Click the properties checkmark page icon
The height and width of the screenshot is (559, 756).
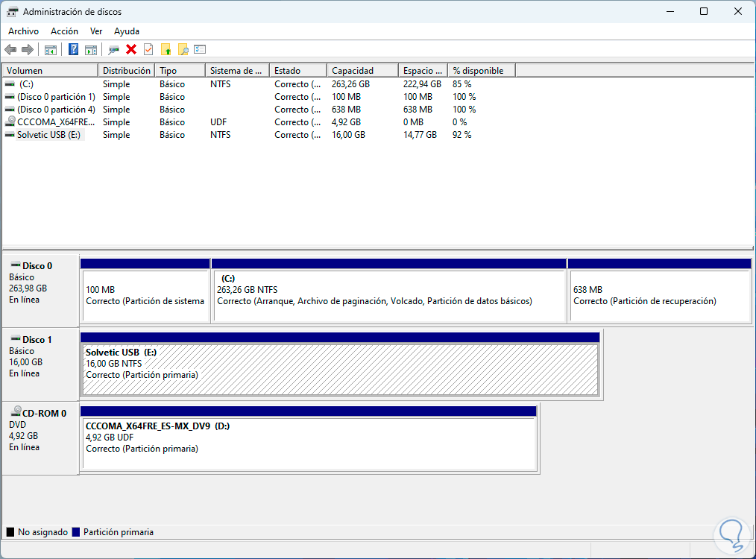[x=148, y=49]
